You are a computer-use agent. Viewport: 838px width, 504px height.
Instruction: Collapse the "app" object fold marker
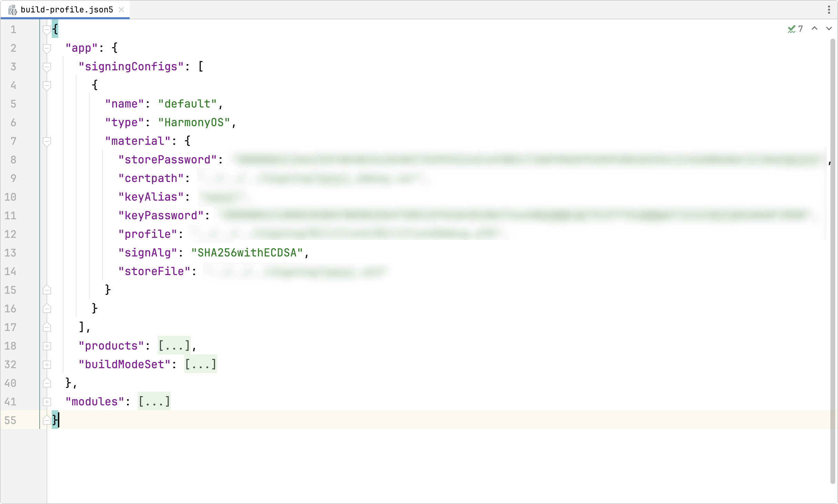click(x=47, y=48)
